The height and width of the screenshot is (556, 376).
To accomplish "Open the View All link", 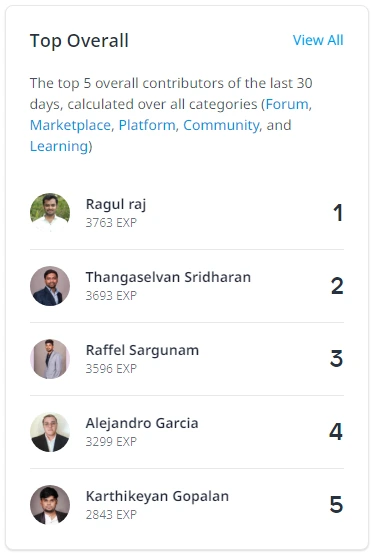I will click(x=318, y=40).
